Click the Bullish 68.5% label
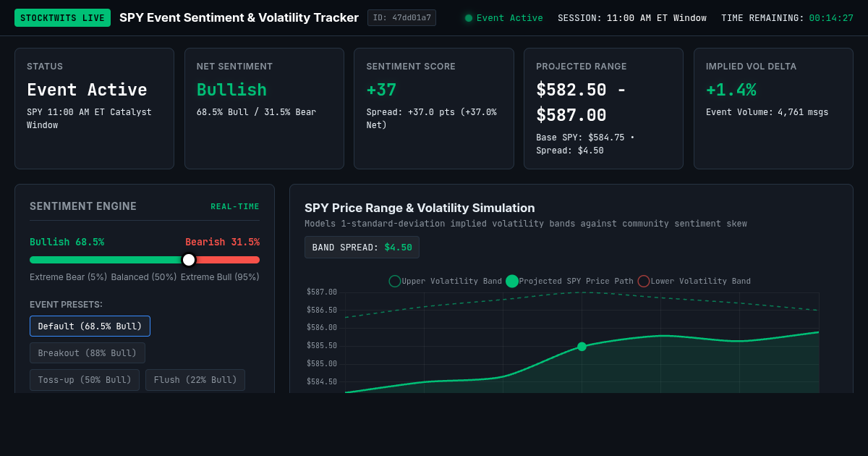868x456 pixels. [67, 242]
